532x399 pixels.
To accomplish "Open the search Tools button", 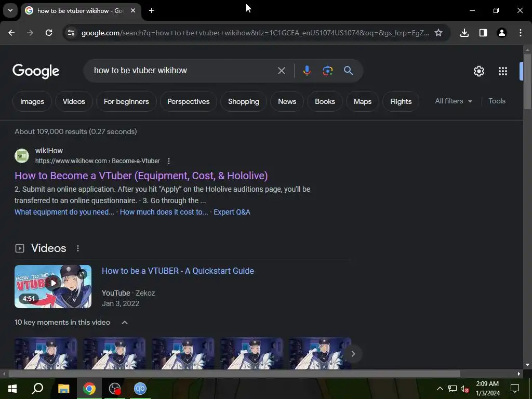I will pos(497,101).
